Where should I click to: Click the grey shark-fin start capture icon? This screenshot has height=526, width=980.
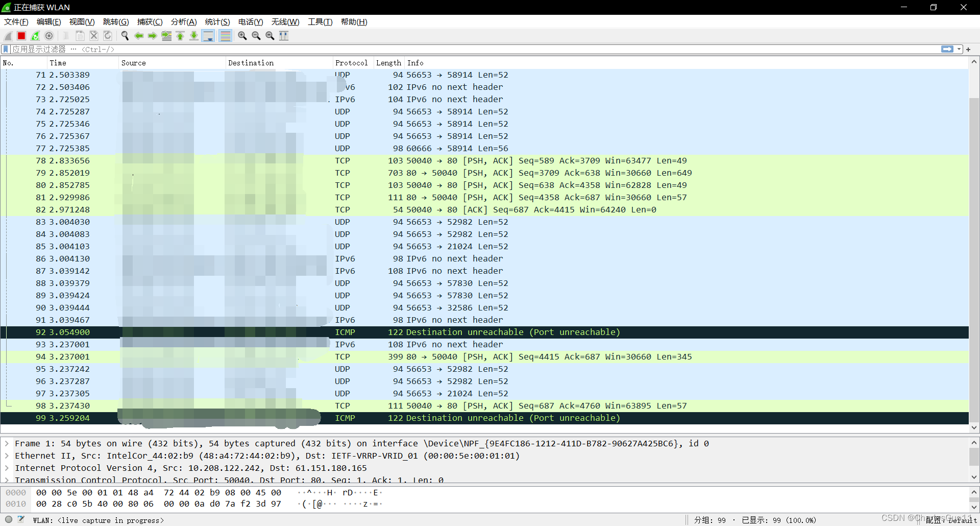pyautogui.click(x=8, y=36)
